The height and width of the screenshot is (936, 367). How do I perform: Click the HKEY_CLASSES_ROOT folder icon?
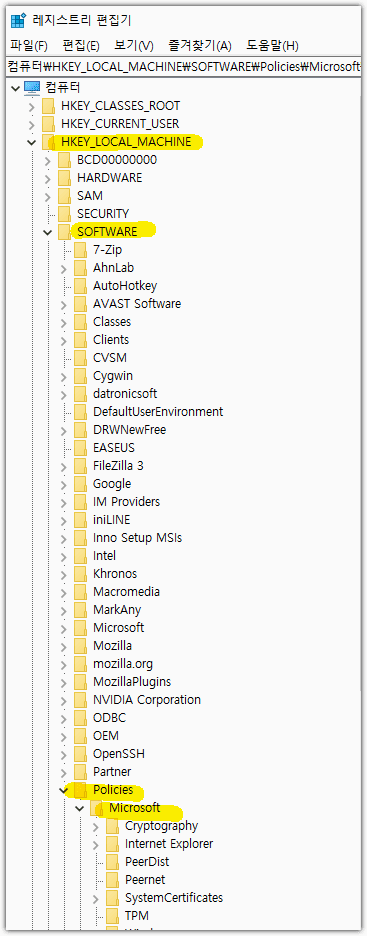click(48, 106)
